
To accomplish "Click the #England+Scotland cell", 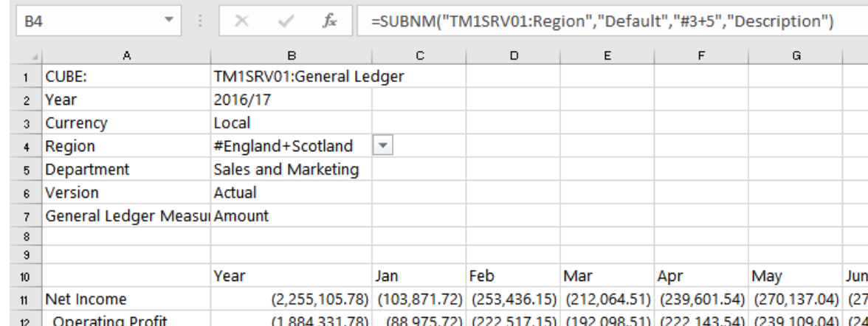I will pos(291,146).
